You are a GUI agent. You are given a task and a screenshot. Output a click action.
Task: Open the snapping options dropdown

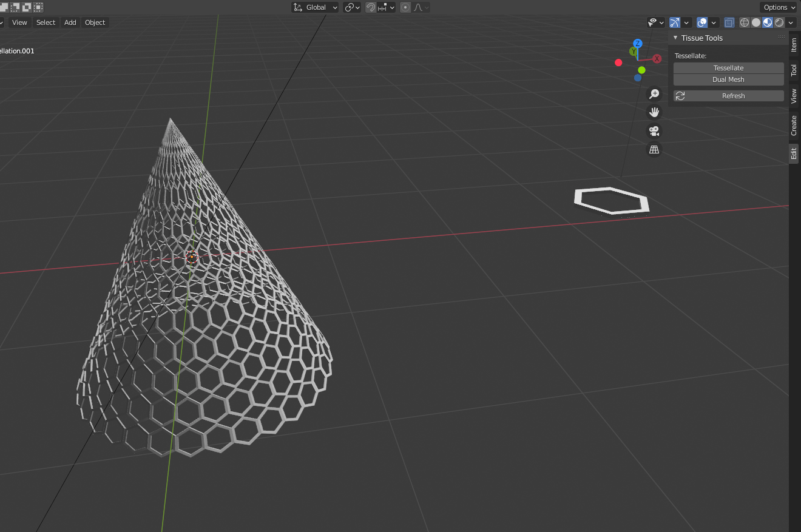point(386,7)
